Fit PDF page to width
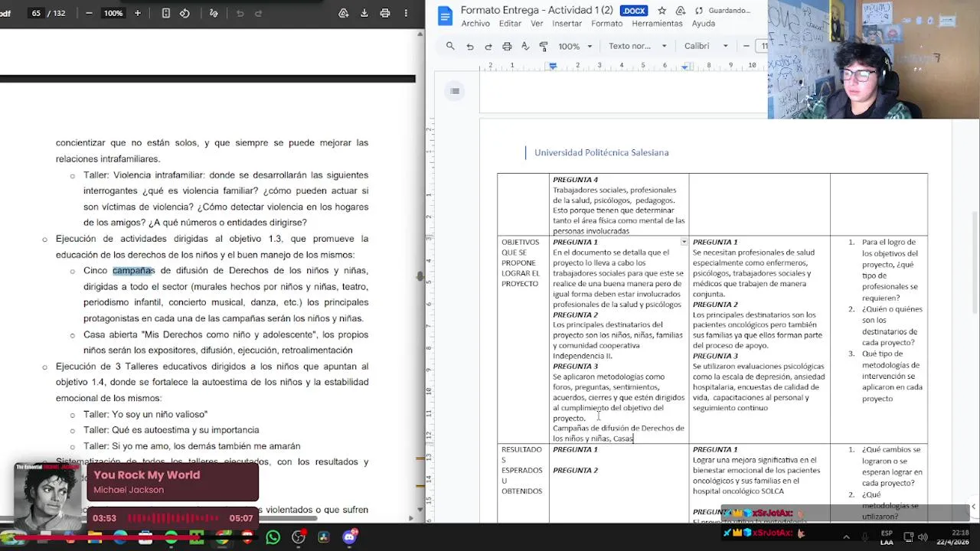 pyautogui.click(x=165, y=13)
